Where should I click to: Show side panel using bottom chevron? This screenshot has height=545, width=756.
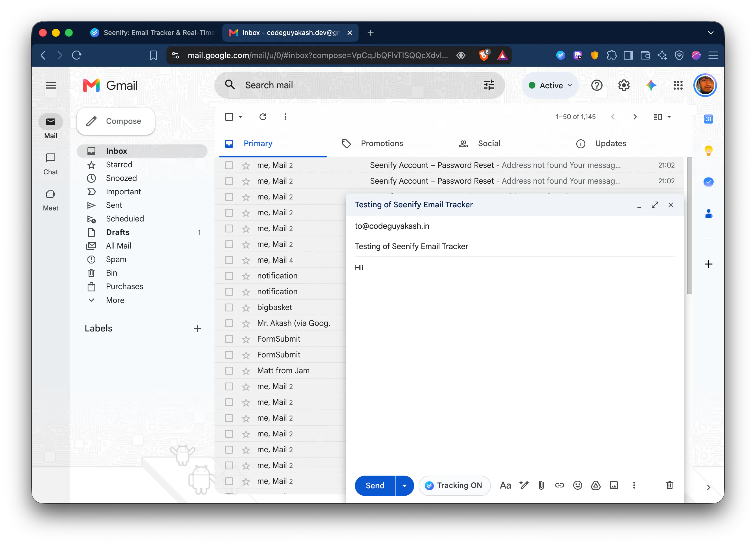(708, 487)
